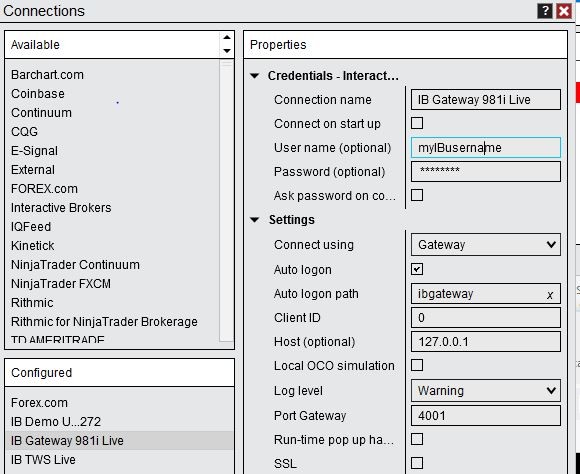580x474 pixels.
Task: Select Kinetick in Available list
Action: click(x=33, y=246)
